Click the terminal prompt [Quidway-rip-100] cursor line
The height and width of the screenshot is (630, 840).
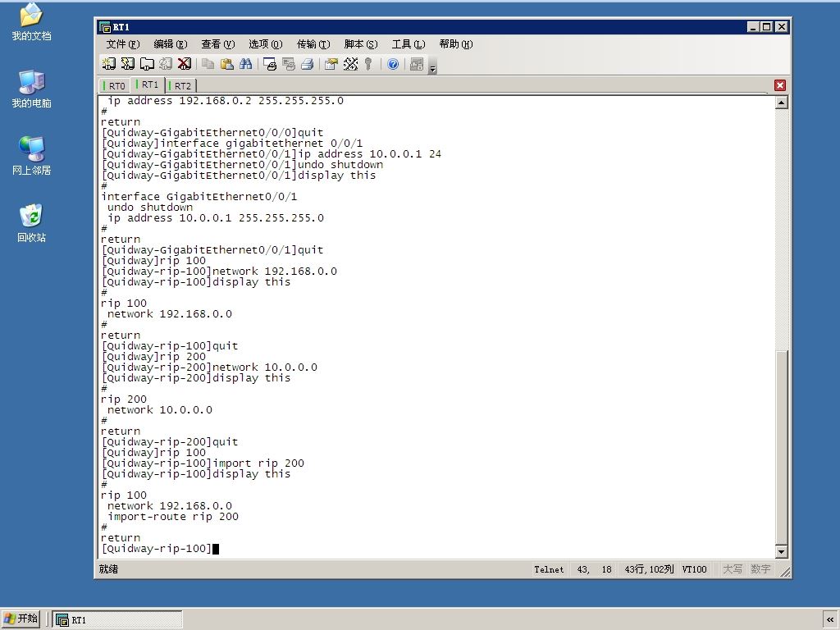160,549
